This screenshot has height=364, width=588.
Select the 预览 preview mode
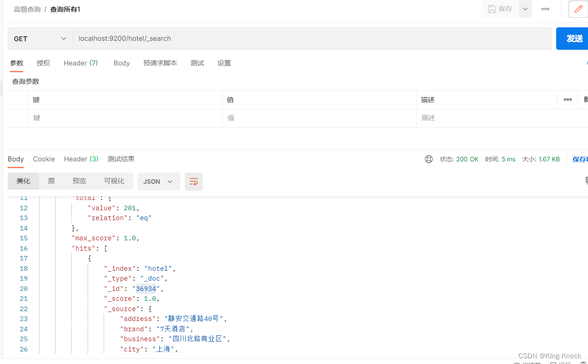click(79, 181)
